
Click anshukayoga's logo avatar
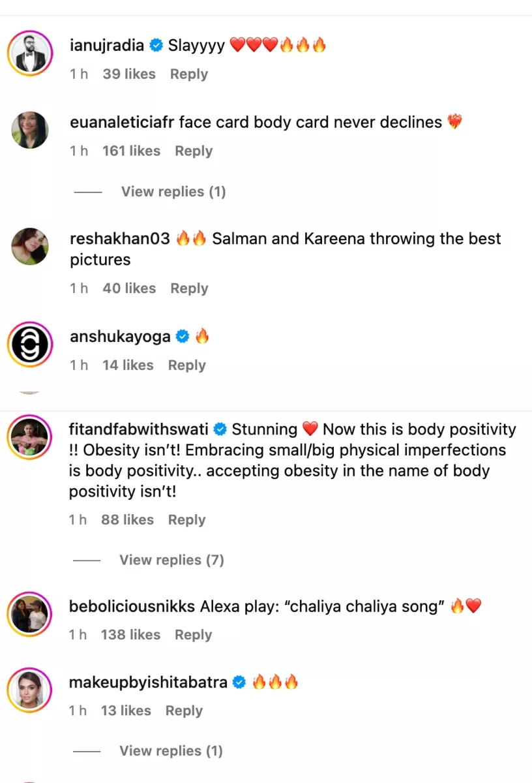30,344
